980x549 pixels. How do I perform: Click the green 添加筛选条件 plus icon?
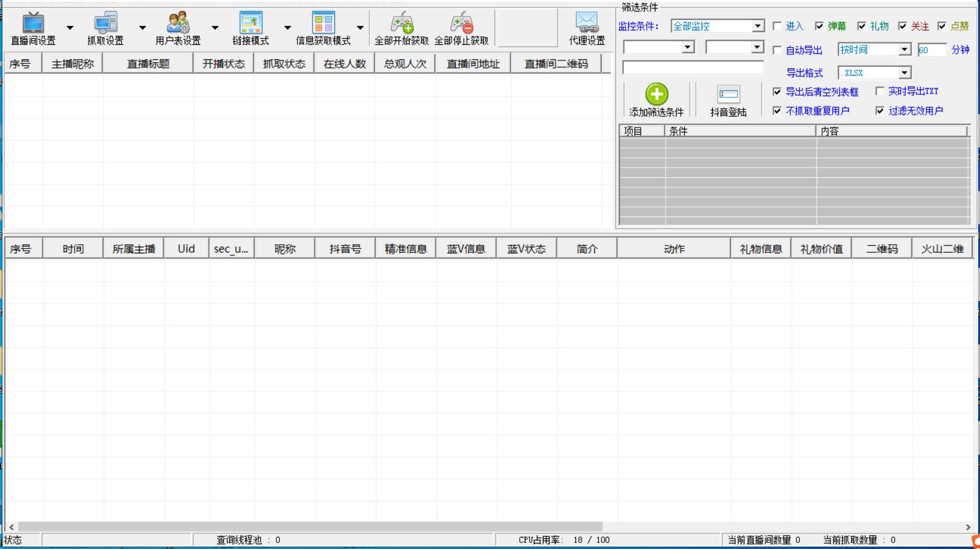(x=657, y=94)
